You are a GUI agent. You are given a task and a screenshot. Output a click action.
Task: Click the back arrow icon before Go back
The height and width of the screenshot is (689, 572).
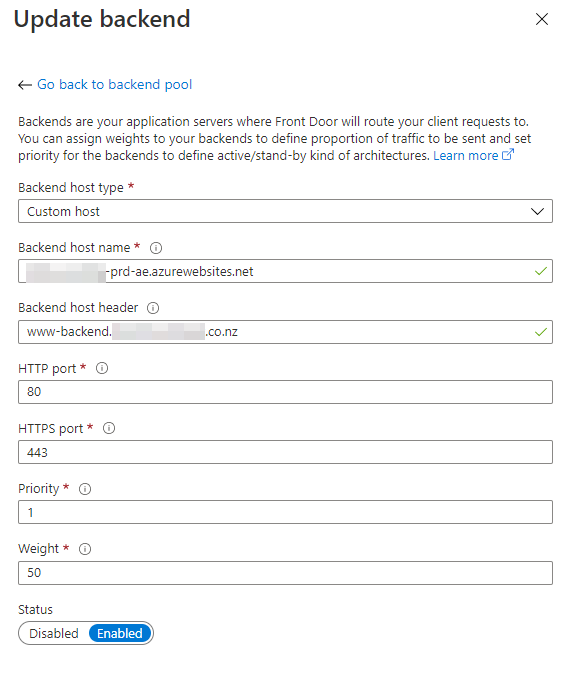click(x=25, y=85)
